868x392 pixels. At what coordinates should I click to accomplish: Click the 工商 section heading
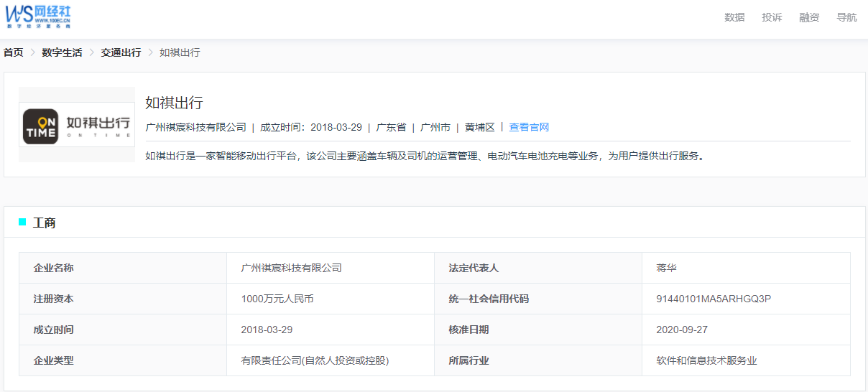coord(45,223)
